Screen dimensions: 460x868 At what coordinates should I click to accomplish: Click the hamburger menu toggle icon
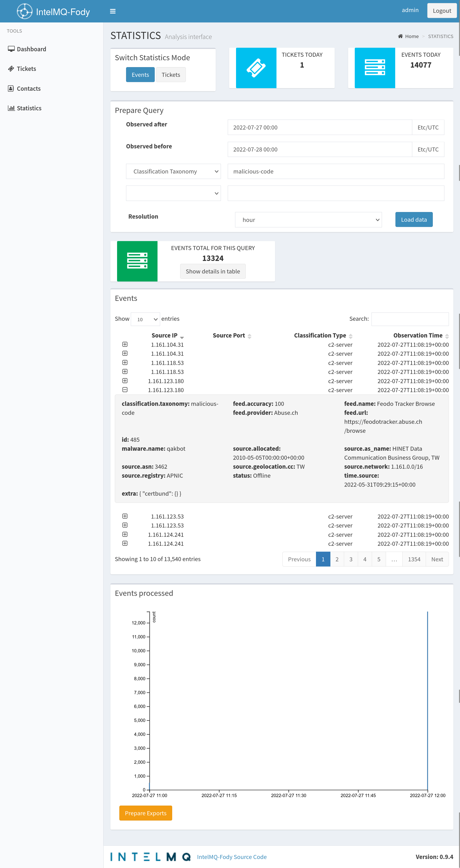coord(113,11)
